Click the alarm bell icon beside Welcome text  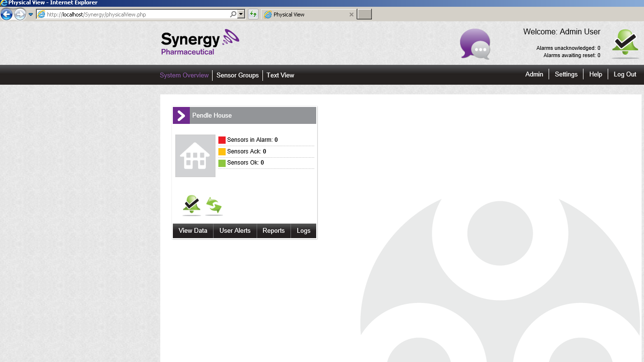coord(625,44)
